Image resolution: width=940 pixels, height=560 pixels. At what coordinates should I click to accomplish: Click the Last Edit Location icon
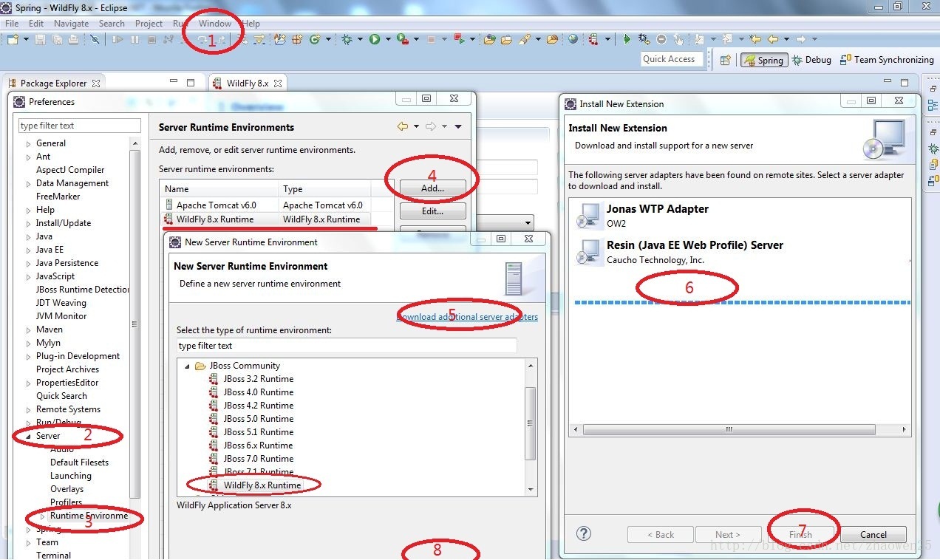click(755, 39)
